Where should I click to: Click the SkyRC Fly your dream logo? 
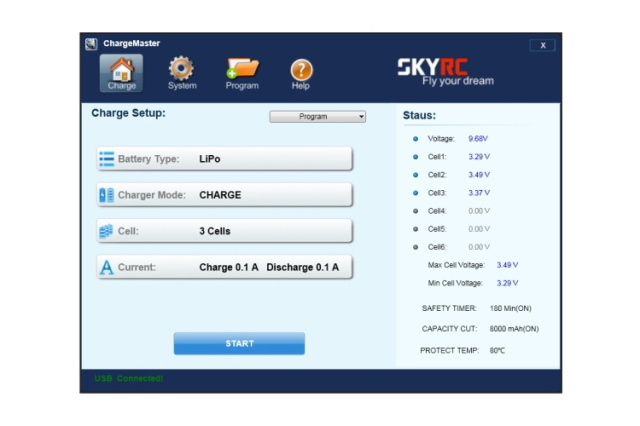445,71
